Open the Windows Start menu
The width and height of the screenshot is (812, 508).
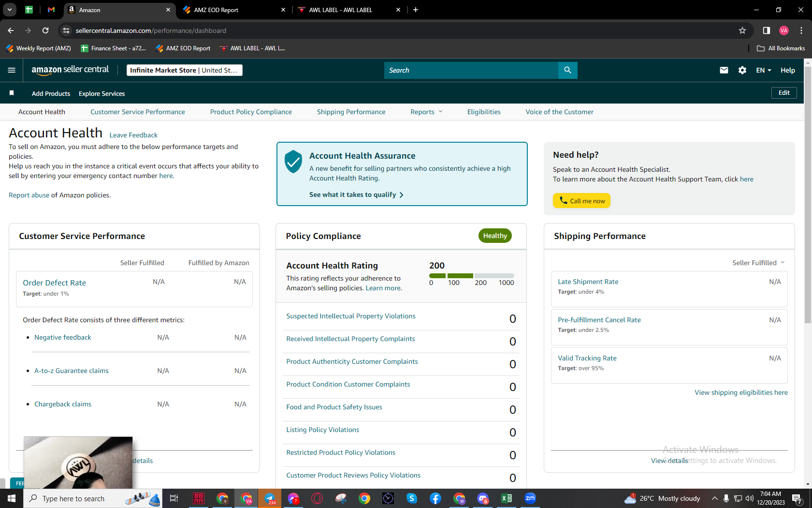pos(12,498)
